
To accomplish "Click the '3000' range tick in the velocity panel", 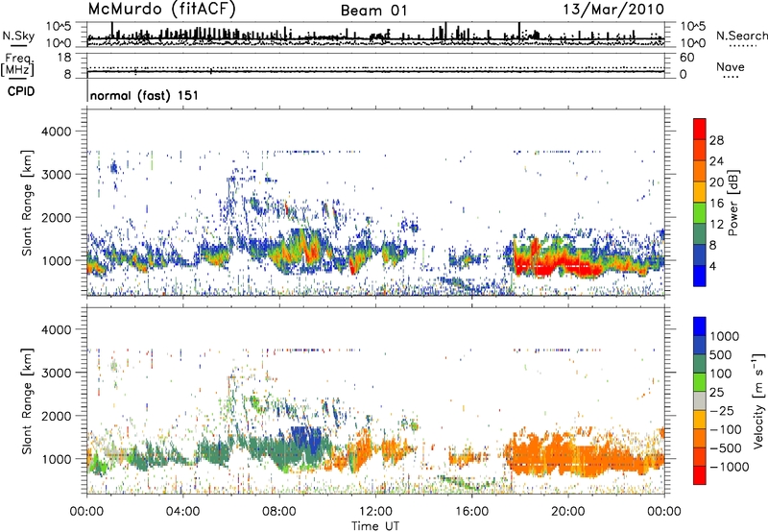I will tap(57, 373).
